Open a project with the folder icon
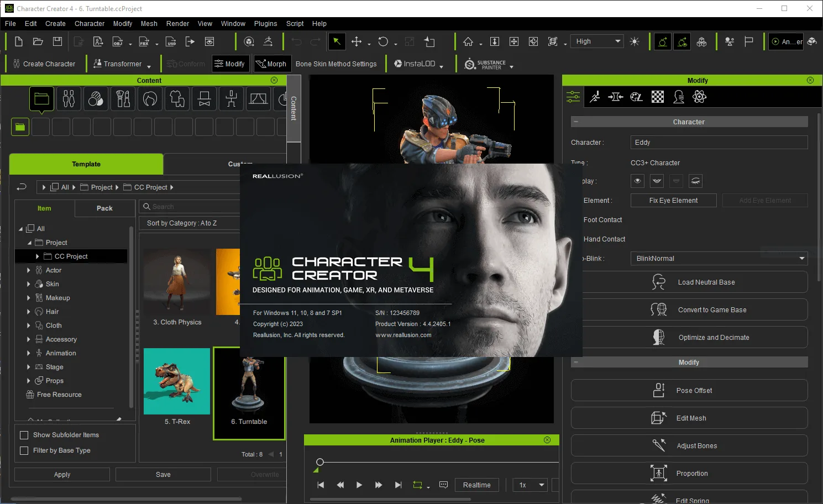Screen dimensions: 823x504 point(38,41)
